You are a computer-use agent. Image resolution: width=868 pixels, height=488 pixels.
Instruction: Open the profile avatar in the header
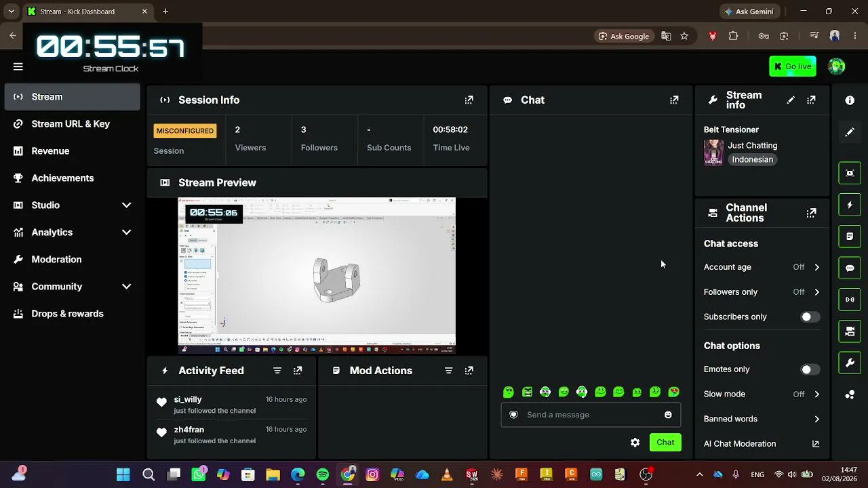837,66
